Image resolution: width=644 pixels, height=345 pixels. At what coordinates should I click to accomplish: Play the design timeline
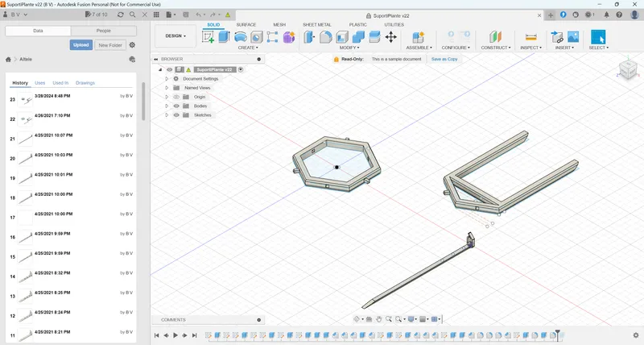pyautogui.click(x=175, y=335)
